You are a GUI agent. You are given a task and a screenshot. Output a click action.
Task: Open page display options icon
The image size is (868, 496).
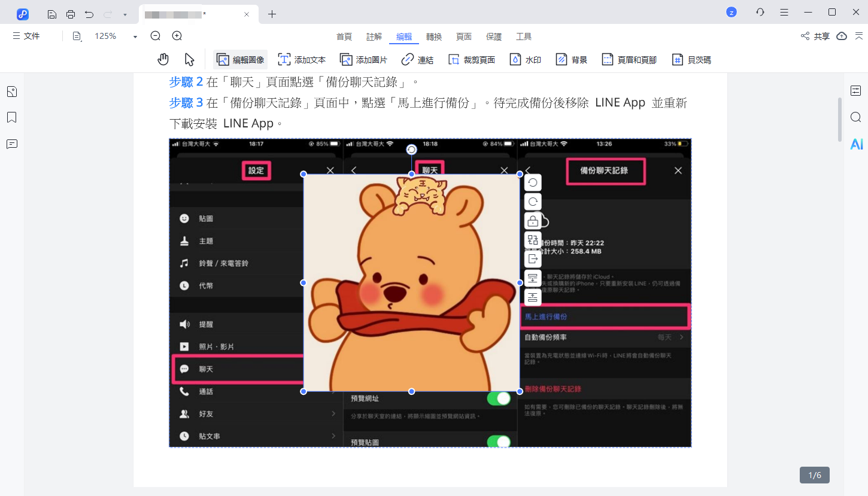click(x=77, y=36)
